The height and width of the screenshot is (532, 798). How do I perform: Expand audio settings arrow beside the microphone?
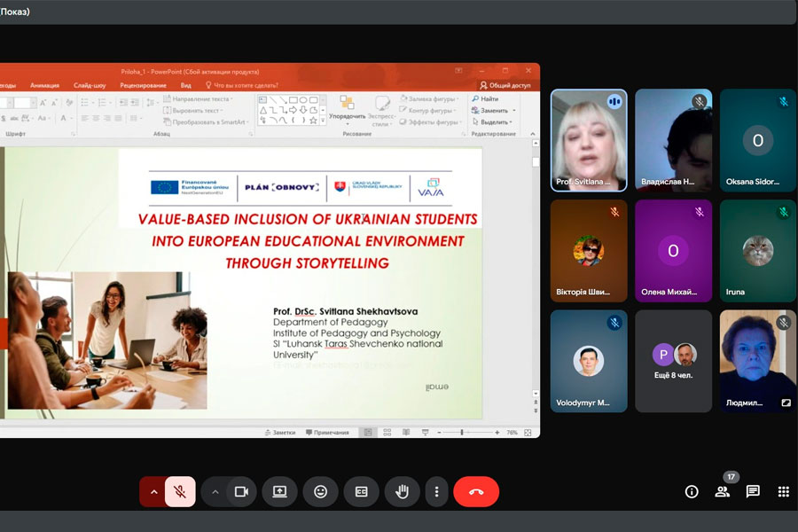pos(154,491)
